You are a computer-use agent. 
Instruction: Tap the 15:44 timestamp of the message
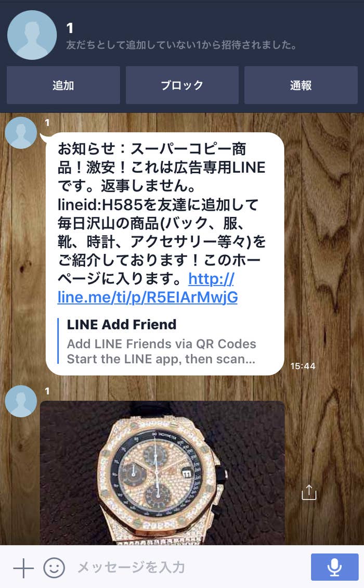coord(303,366)
